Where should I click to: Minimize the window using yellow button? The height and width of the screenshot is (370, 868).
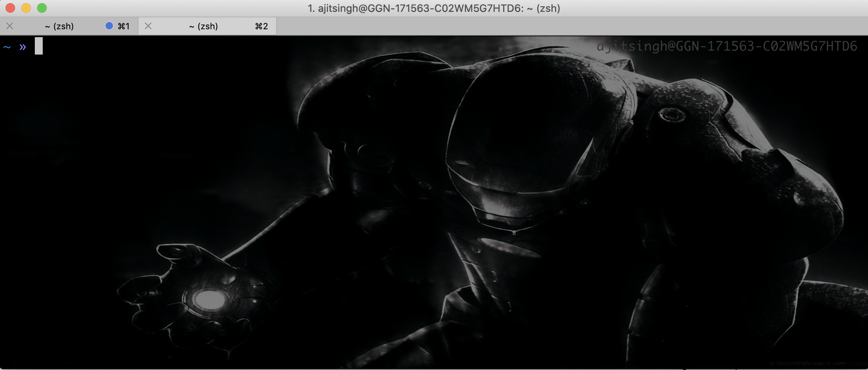(x=26, y=8)
